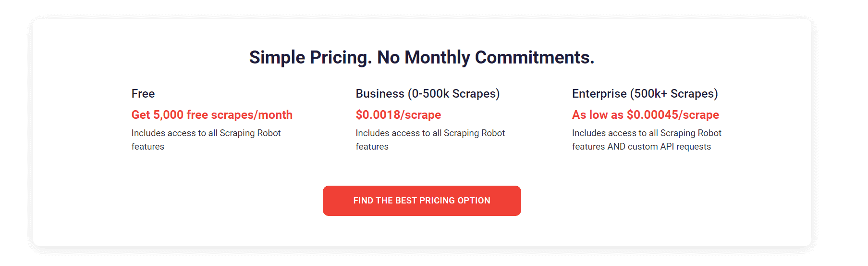Click the As low as $0.00045/scrape price
This screenshot has width=868, height=266.
click(x=646, y=115)
